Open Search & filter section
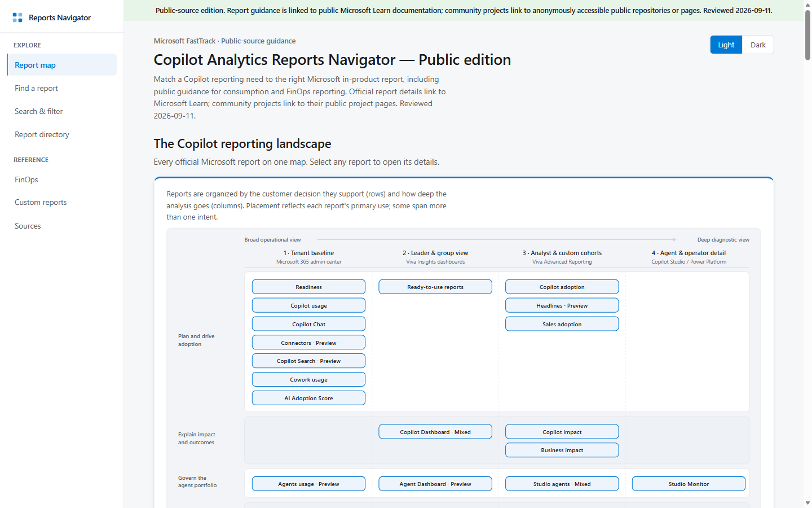812x508 pixels. tap(62, 111)
